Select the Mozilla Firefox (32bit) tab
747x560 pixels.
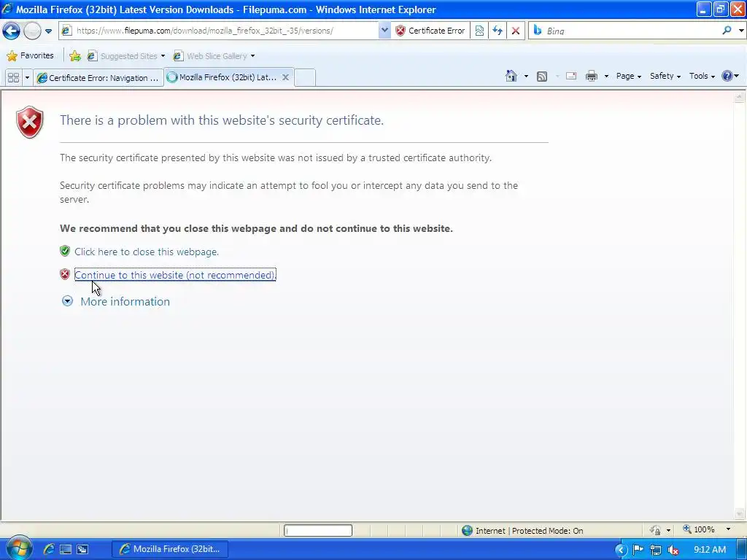coord(222,77)
